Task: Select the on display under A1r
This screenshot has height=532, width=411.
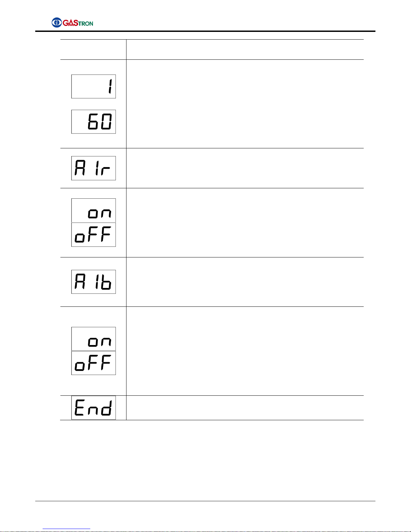Action: [x=94, y=210]
